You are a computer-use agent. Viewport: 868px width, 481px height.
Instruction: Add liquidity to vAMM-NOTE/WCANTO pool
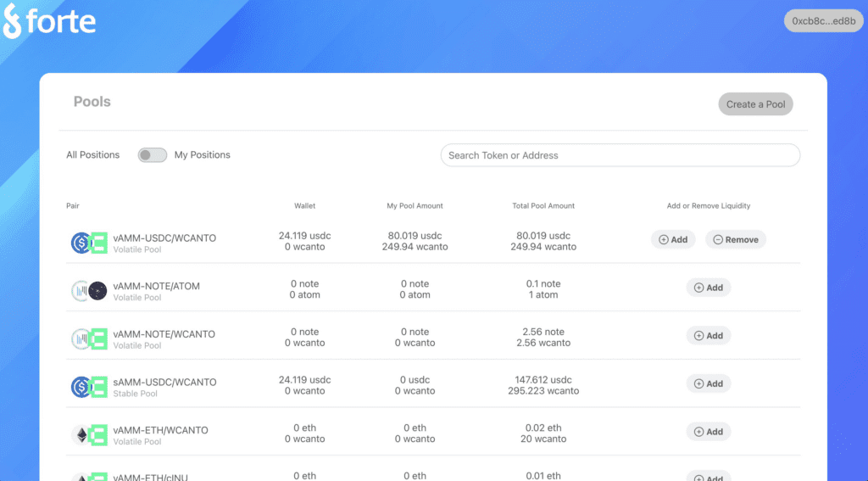[x=708, y=336]
